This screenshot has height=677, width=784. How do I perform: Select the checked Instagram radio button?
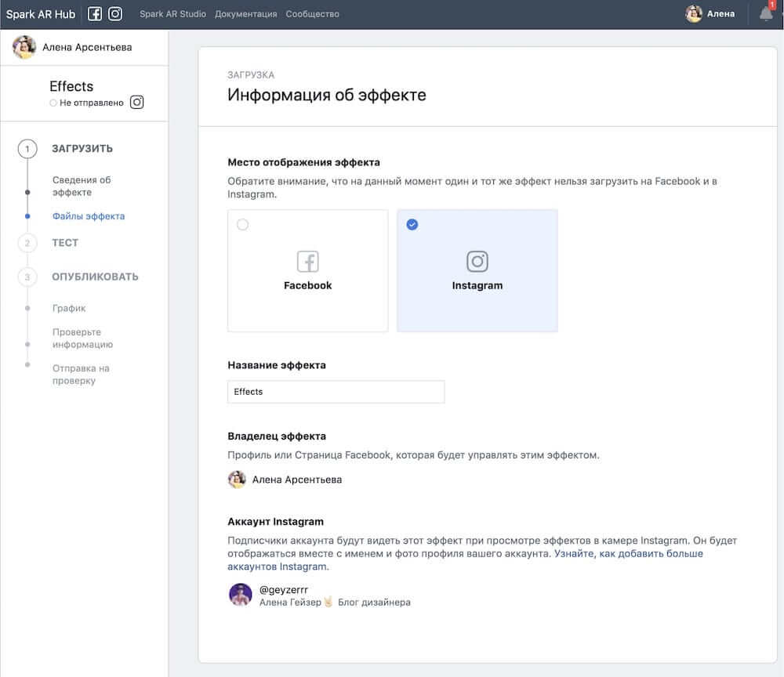pyautogui.click(x=412, y=225)
